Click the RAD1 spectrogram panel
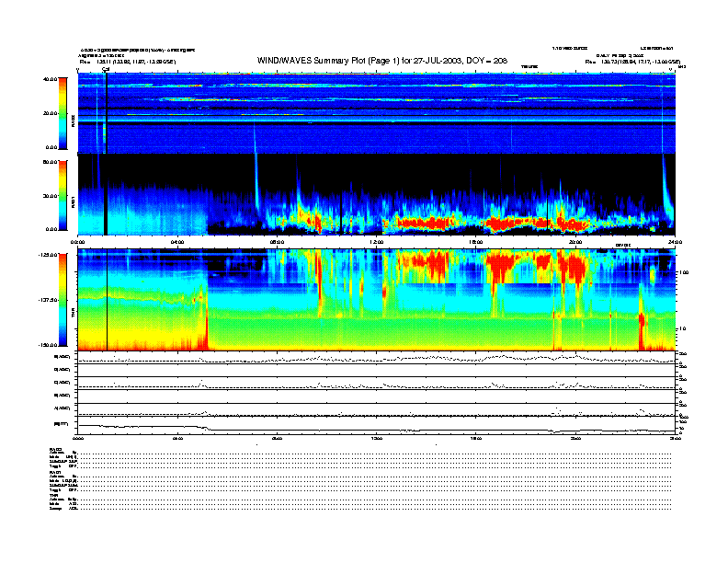Image resolution: width=728 pixels, height=563 pixels. point(377,194)
